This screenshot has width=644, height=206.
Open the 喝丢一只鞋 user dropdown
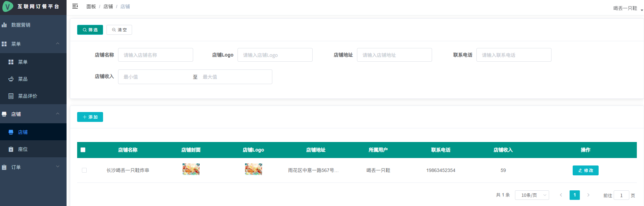[628, 8]
